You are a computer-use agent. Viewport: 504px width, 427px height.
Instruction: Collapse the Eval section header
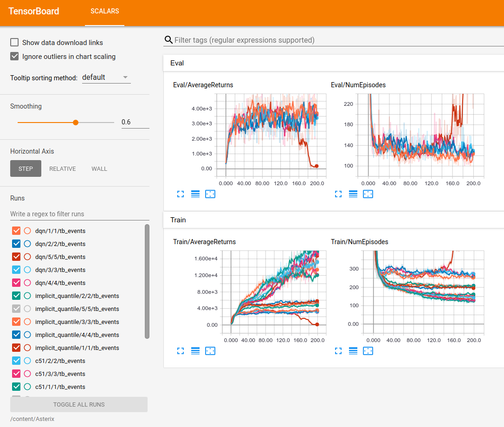[334, 63]
